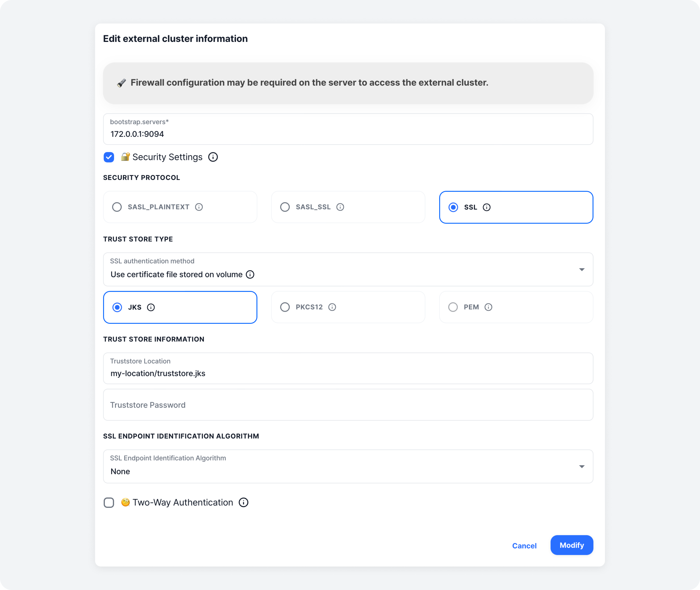700x590 pixels.
Task: Click the Cancel link
Action: 524,546
